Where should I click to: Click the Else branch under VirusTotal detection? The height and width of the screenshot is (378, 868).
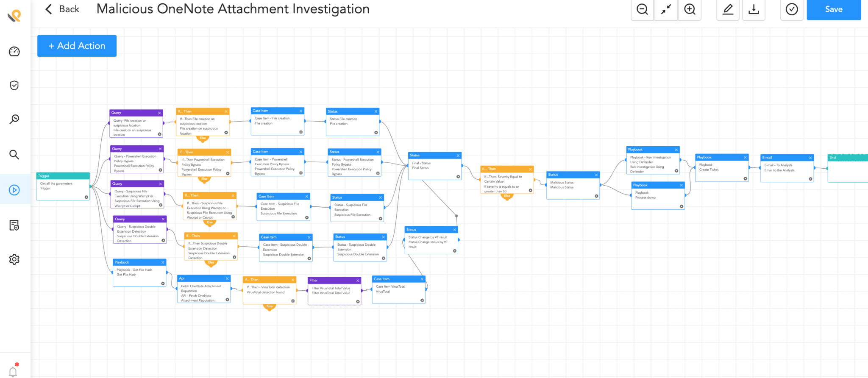(270, 306)
